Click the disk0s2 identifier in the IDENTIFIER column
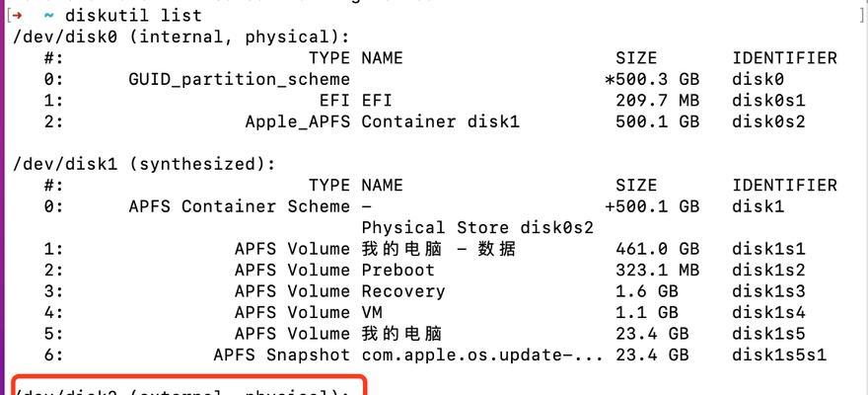 768,121
